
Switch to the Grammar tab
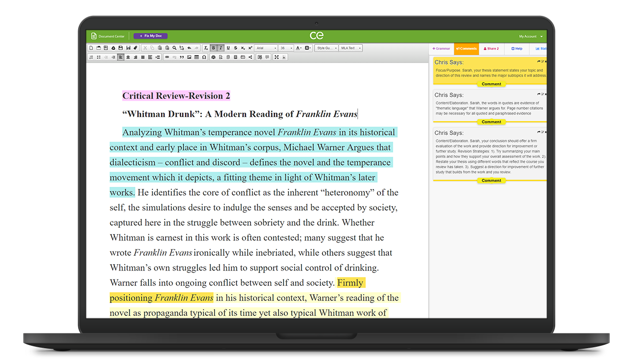(x=442, y=49)
